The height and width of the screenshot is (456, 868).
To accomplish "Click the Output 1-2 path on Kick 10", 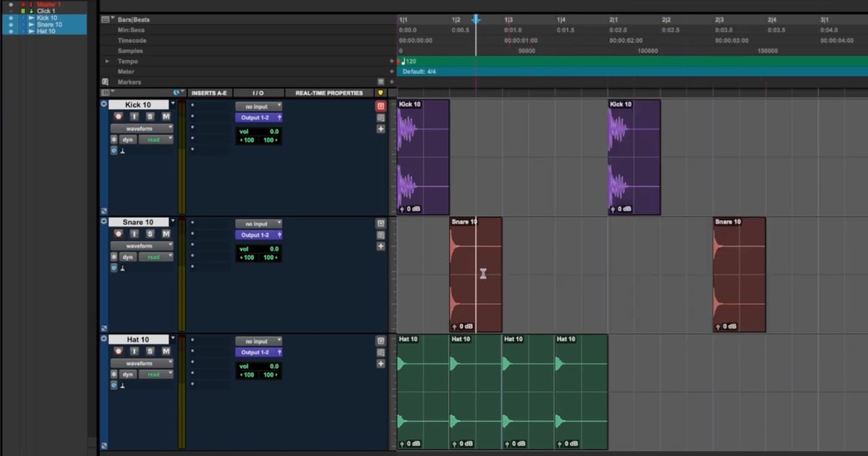I will 258,117.
